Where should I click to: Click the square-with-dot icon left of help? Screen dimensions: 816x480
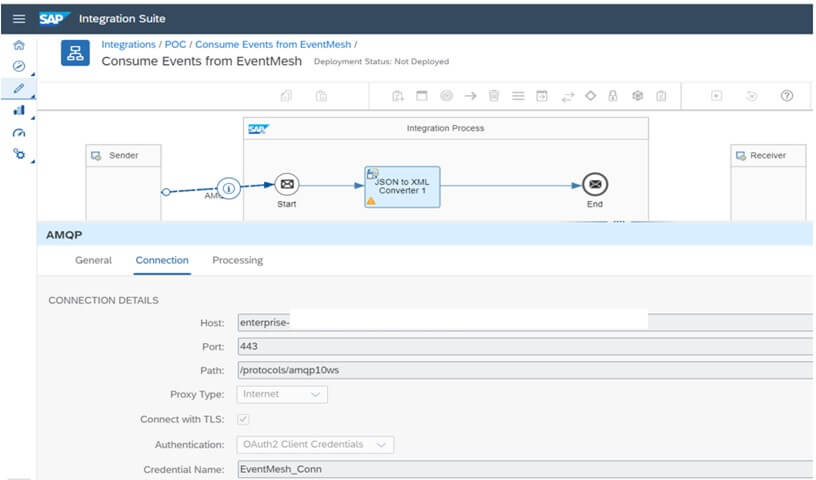717,96
